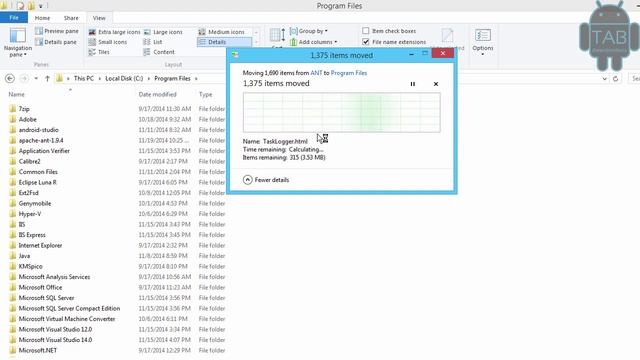
Task: Select Microsoft Virtual Machine Converter folder
Action: coord(67,319)
